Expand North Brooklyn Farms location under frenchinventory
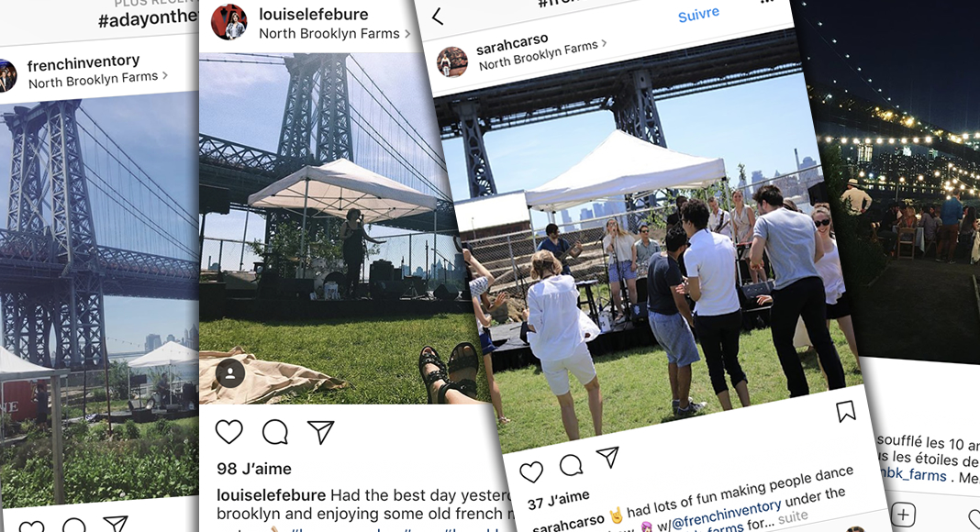Viewport: 980px width, 532px height. [x=98, y=80]
